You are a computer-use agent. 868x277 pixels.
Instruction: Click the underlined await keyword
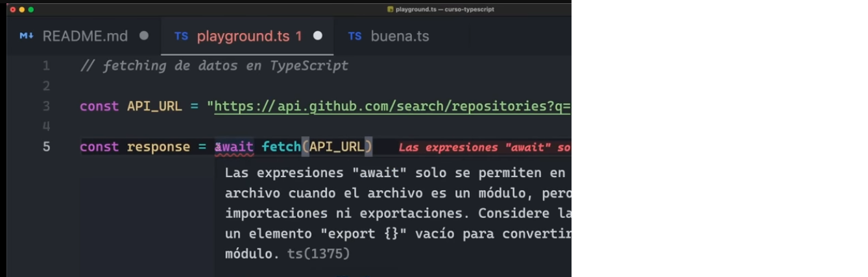(234, 147)
